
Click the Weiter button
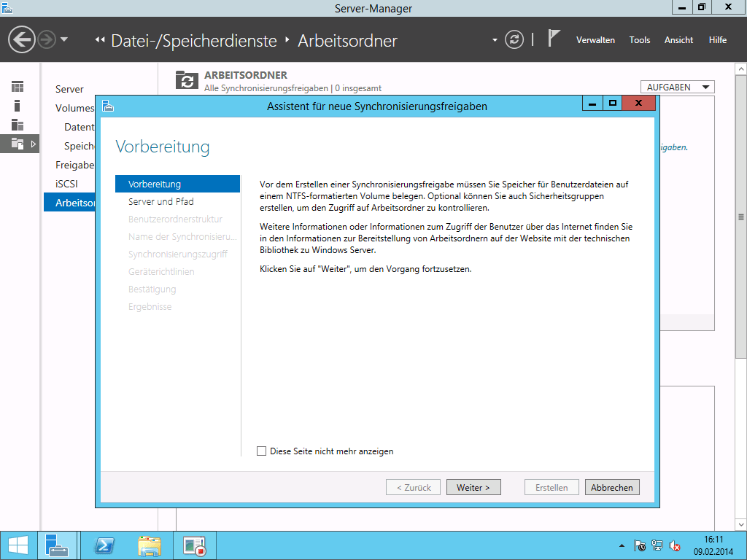473,487
